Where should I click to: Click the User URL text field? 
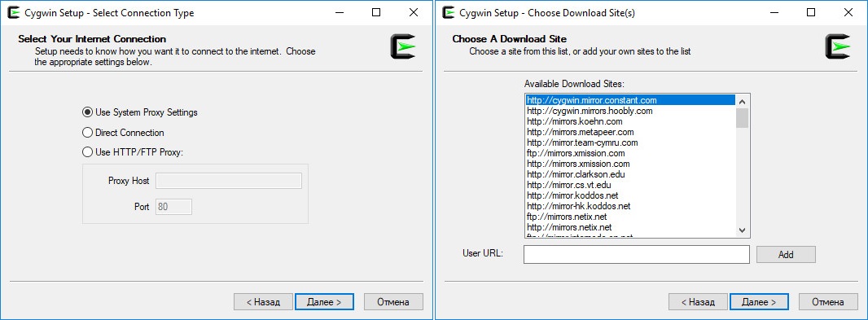click(x=637, y=255)
